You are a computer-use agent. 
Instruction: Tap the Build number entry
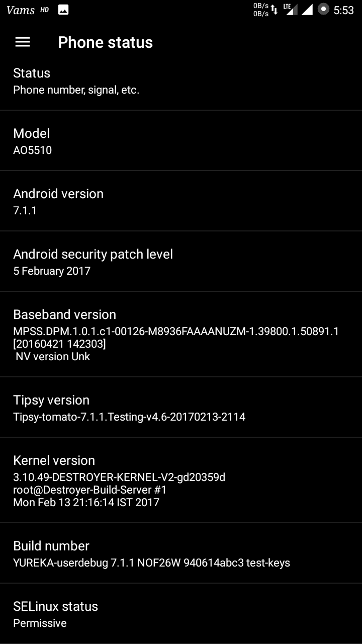[181, 553]
